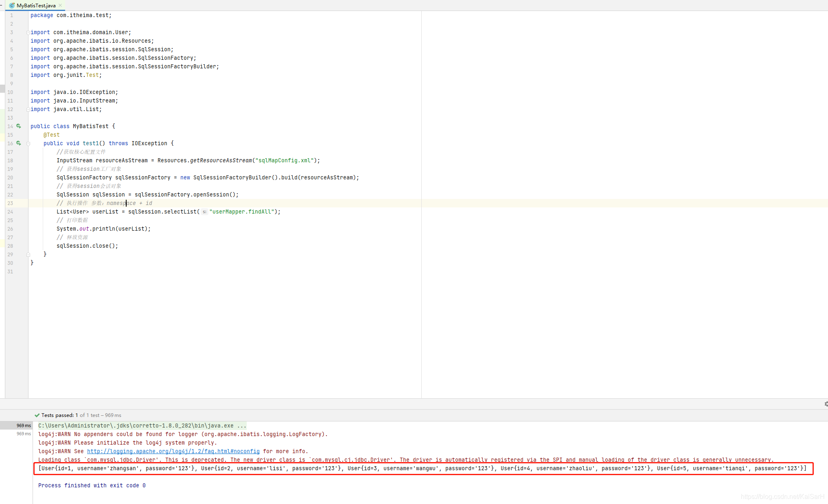
Task: Click the "sqlMapConfig.xml" string literal
Action: coord(285,160)
